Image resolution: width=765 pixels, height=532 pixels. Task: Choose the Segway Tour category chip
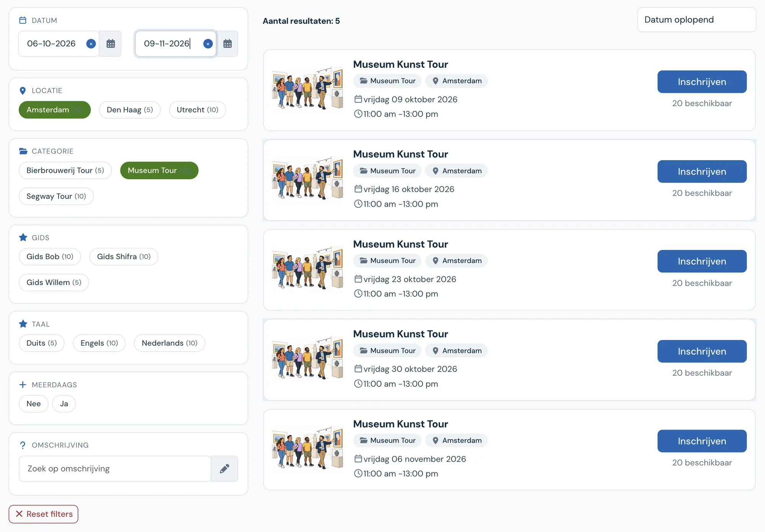(56, 196)
